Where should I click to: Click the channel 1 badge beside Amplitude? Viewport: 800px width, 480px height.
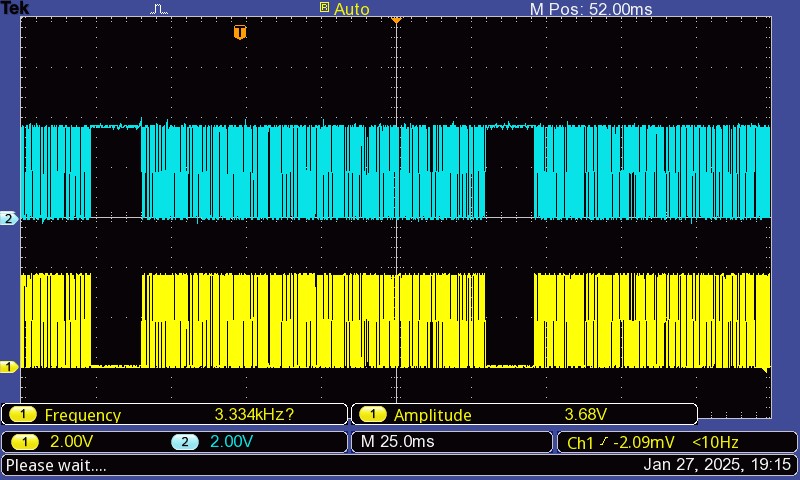(x=372, y=415)
